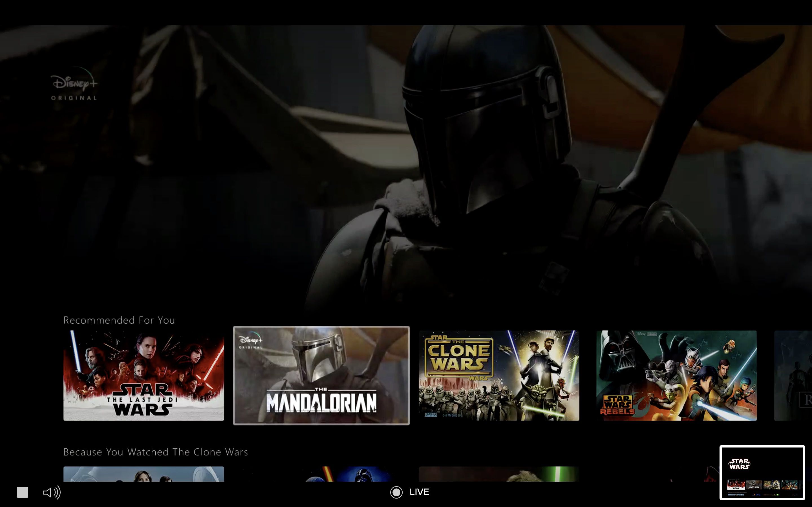This screenshot has height=507, width=812.
Task: Click Star Wars logo inside preview thumbnail
Action: 740,464
